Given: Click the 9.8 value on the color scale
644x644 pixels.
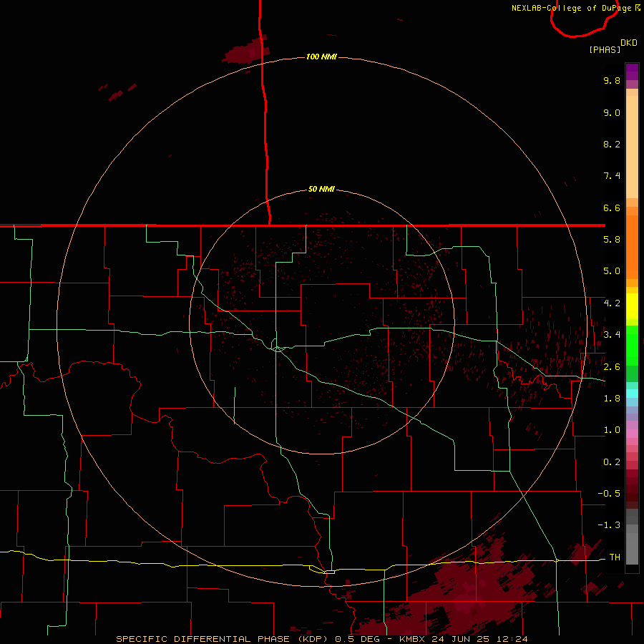Looking at the screenshot, I should pos(612,80).
